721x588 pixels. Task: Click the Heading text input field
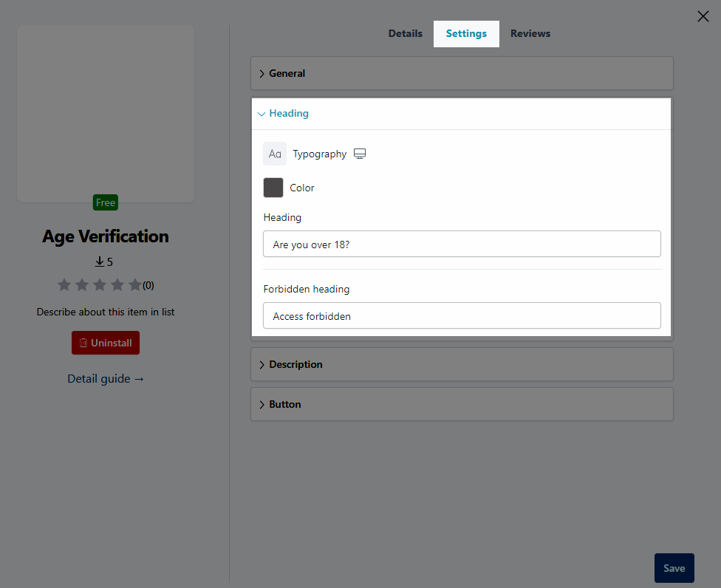coord(462,244)
